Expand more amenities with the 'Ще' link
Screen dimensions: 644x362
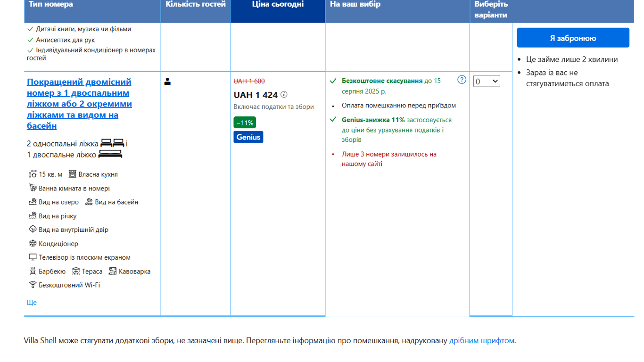coord(32,303)
